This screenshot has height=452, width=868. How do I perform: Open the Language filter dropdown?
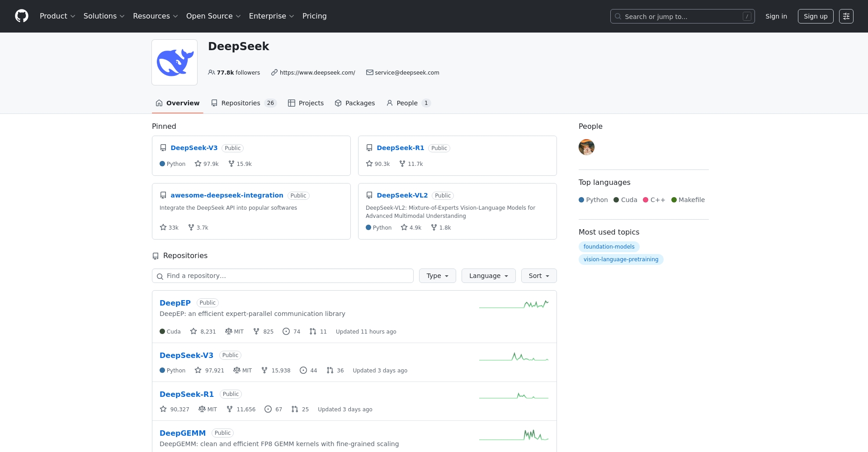click(x=489, y=276)
